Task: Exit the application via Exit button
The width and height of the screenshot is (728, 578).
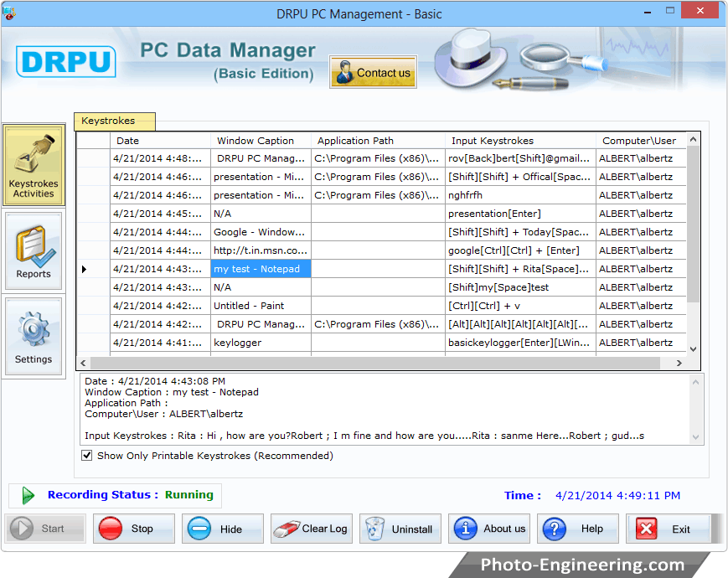Action: pyautogui.click(x=669, y=529)
